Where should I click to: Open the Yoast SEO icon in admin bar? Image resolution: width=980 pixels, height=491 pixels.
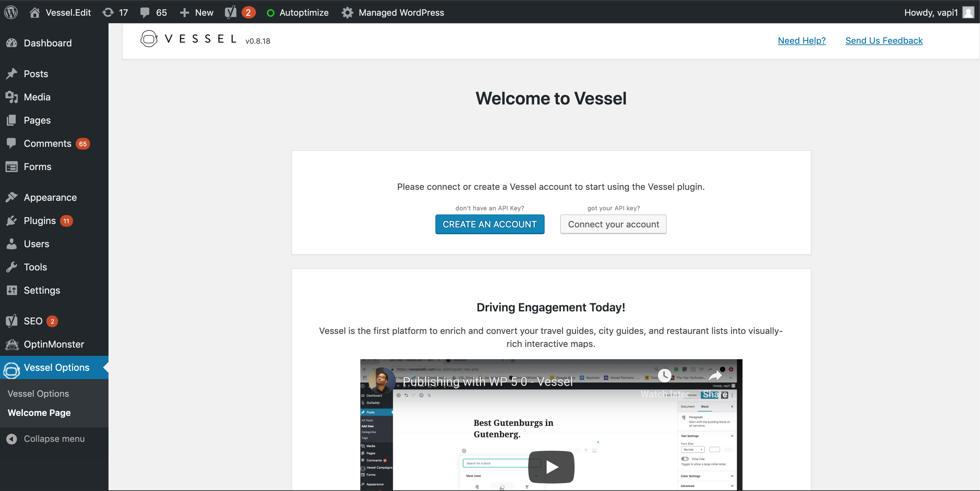(231, 12)
